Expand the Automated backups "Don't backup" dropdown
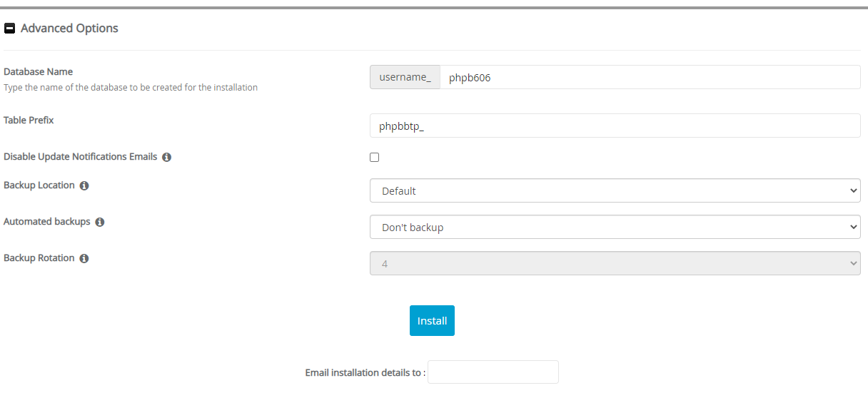The width and height of the screenshot is (868, 393). click(615, 228)
